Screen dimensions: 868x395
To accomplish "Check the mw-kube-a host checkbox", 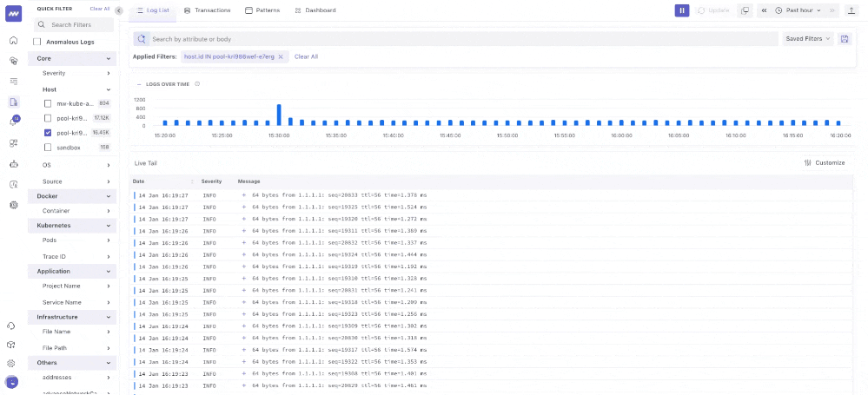I will [x=48, y=103].
